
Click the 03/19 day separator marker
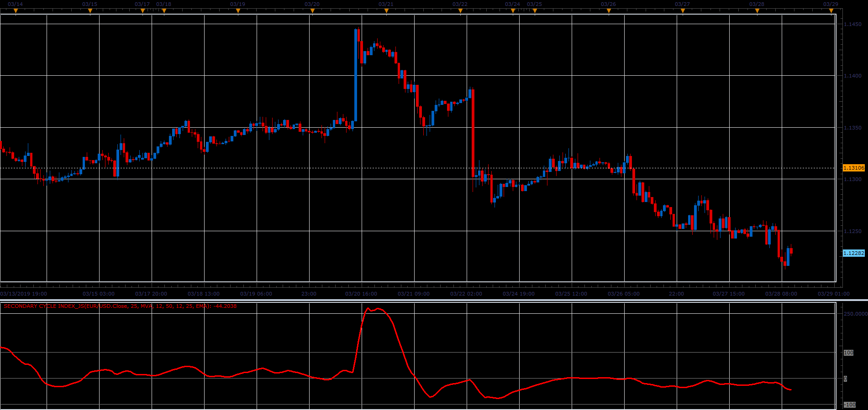[x=238, y=11]
